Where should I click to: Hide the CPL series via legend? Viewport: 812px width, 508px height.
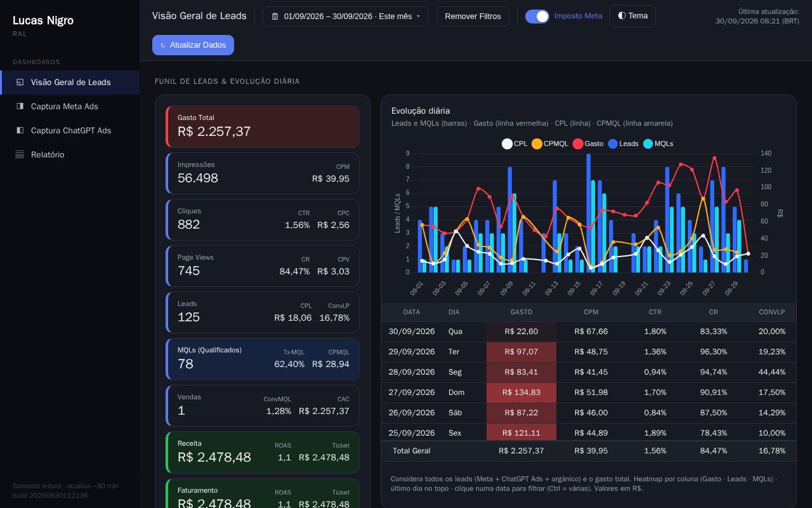point(514,144)
